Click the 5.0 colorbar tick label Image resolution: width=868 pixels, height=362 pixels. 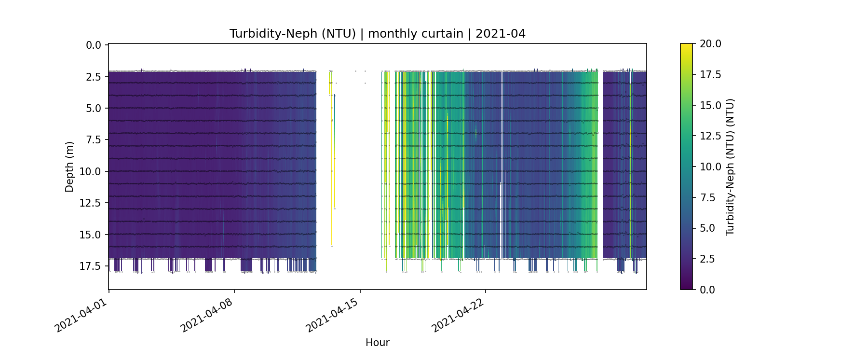point(707,228)
